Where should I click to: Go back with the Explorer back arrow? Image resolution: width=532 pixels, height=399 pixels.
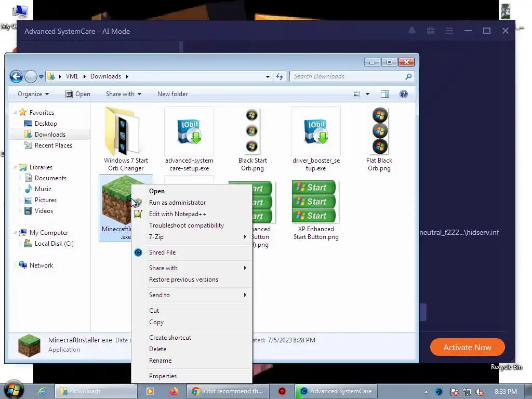tap(16, 76)
